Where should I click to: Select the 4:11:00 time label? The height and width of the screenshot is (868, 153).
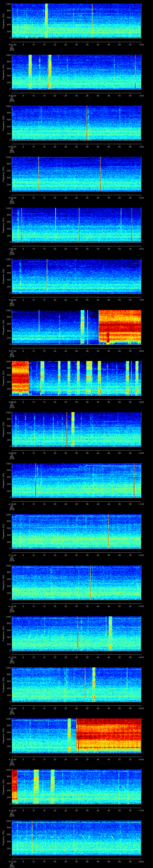click(12, 555)
